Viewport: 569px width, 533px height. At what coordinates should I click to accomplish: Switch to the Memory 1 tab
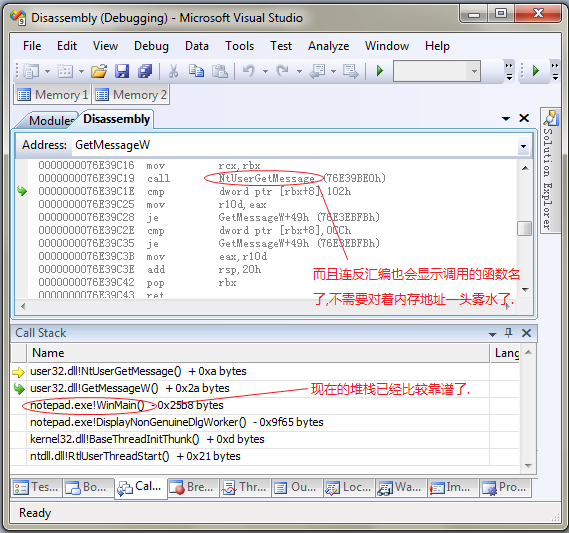[x=53, y=95]
